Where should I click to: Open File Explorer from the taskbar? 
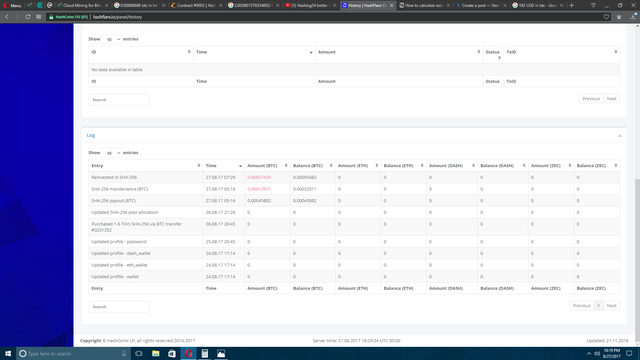pos(156,353)
